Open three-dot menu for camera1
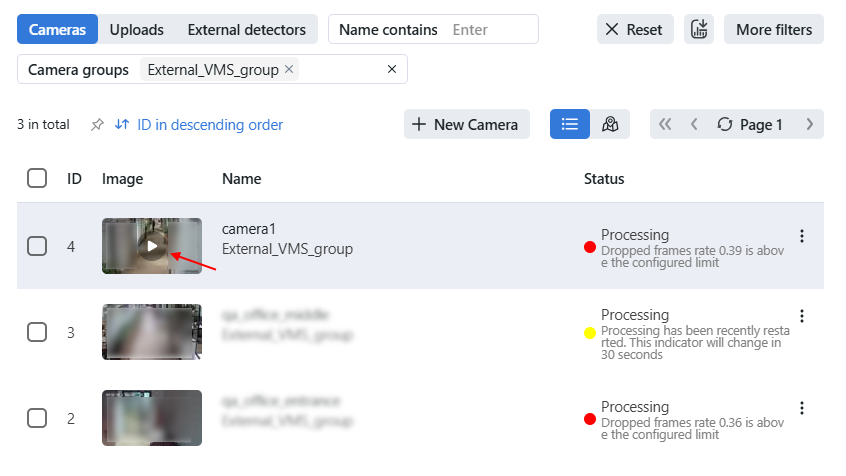 [x=801, y=237]
